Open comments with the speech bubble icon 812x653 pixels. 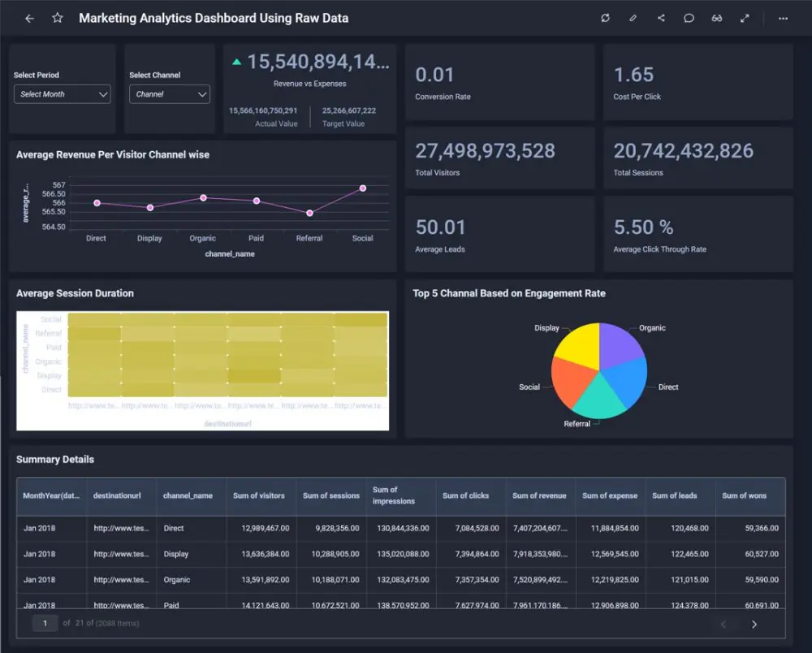click(x=689, y=18)
